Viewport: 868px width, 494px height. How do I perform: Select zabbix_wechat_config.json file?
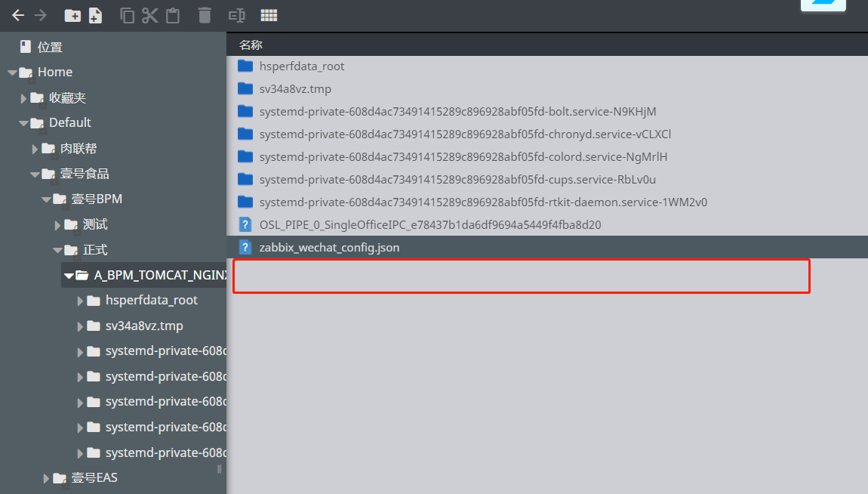(329, 247)
